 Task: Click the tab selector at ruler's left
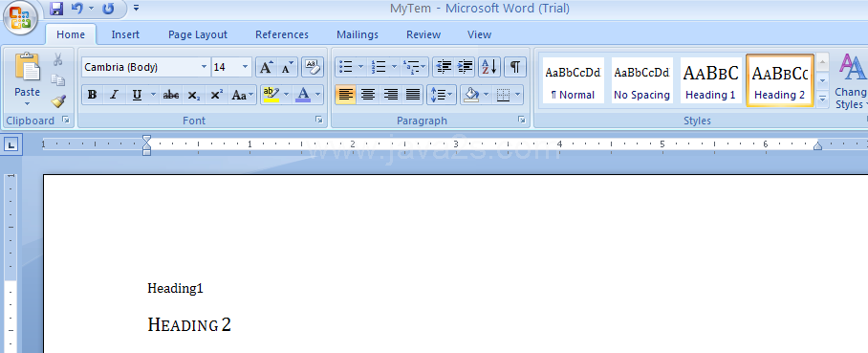point(11,145)
